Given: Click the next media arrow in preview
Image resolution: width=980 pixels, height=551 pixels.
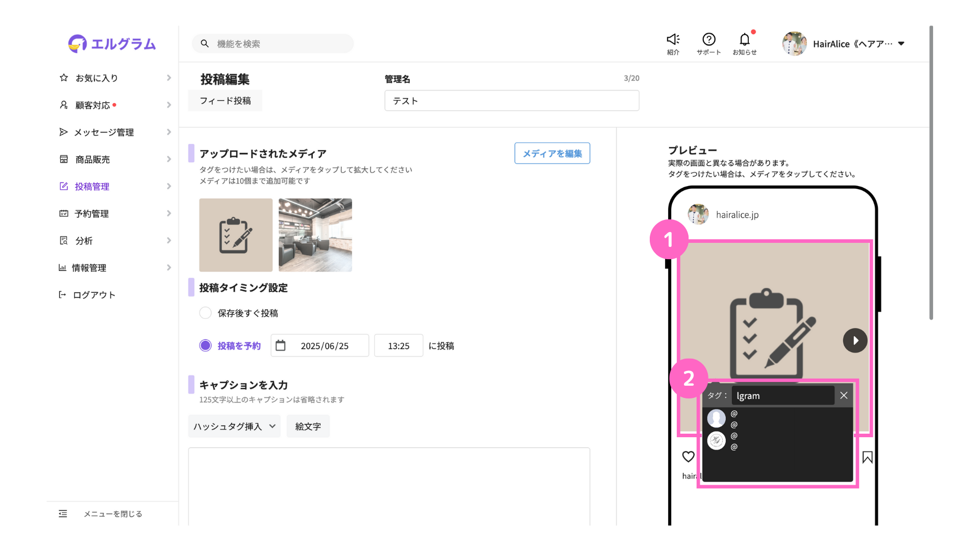Looking at the screenshot, I should 855,340.
